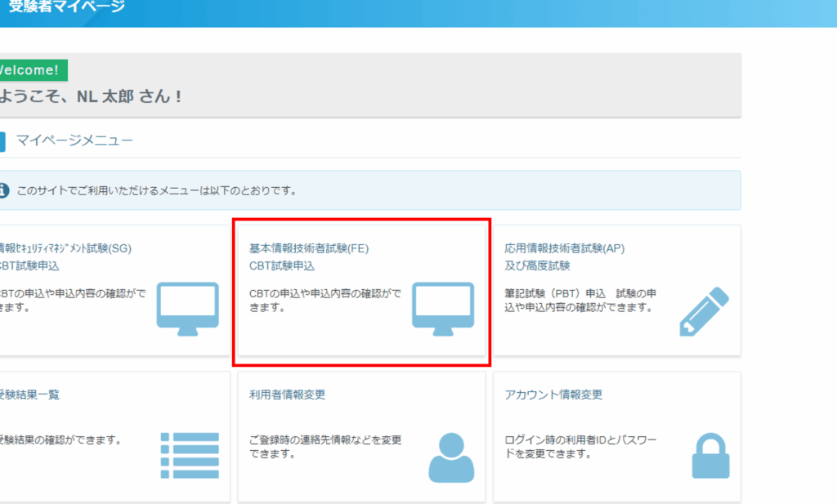837x504 pixels.
Task: Click the ようこそ、NL 太郎 さん！ greeting
Action: [x=92, y=96]
